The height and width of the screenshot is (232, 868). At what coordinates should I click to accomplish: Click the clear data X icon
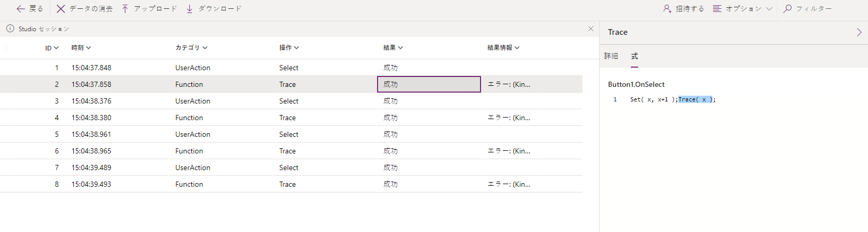(x=61, y=9)
